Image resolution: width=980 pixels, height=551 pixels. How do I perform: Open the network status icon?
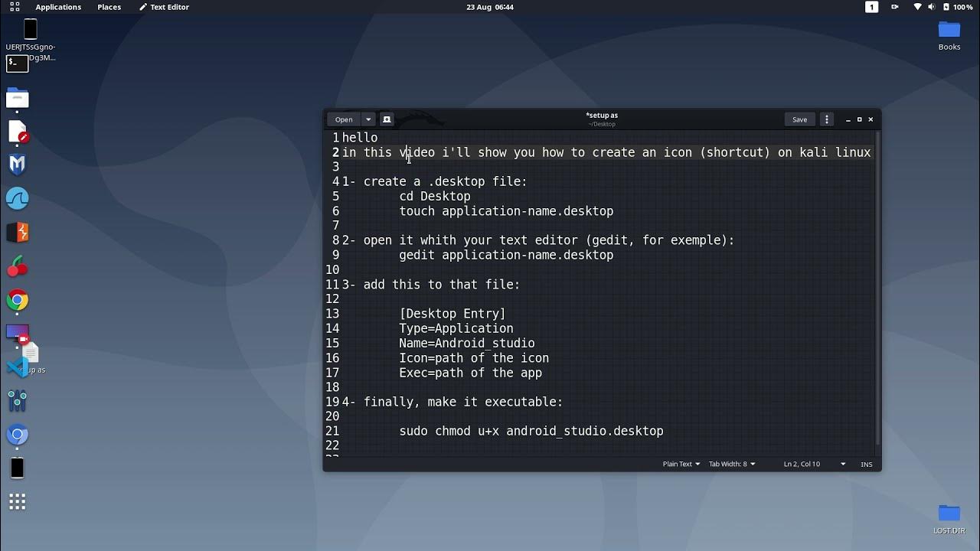coord(918,7)
